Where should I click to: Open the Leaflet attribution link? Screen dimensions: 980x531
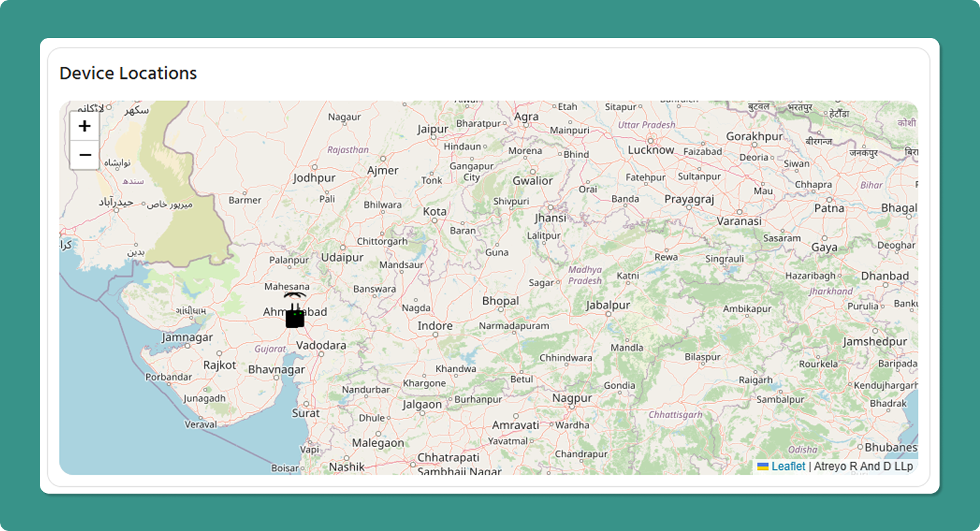click(788, 467)
